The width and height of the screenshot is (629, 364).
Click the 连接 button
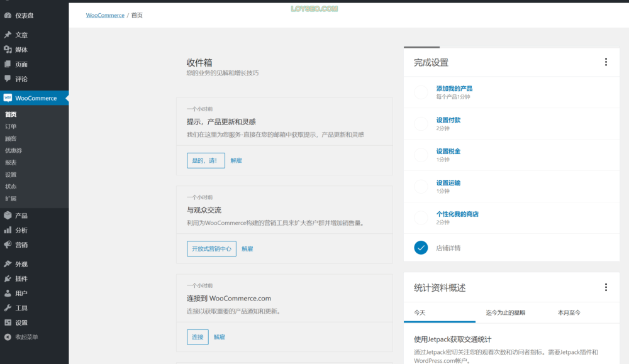(198, 337)
